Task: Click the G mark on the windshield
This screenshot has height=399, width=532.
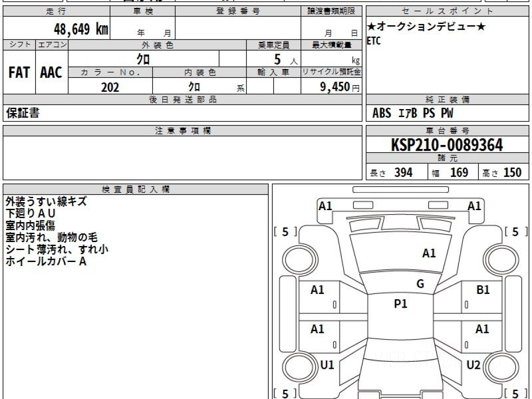Action: pos(420,284)
